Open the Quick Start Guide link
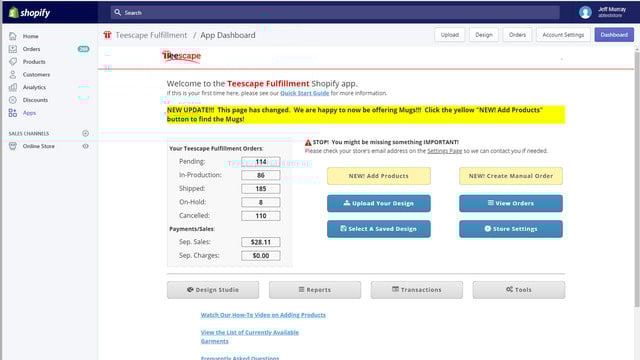The width and height of the screenshot is (640, 360). click(304, 93)
